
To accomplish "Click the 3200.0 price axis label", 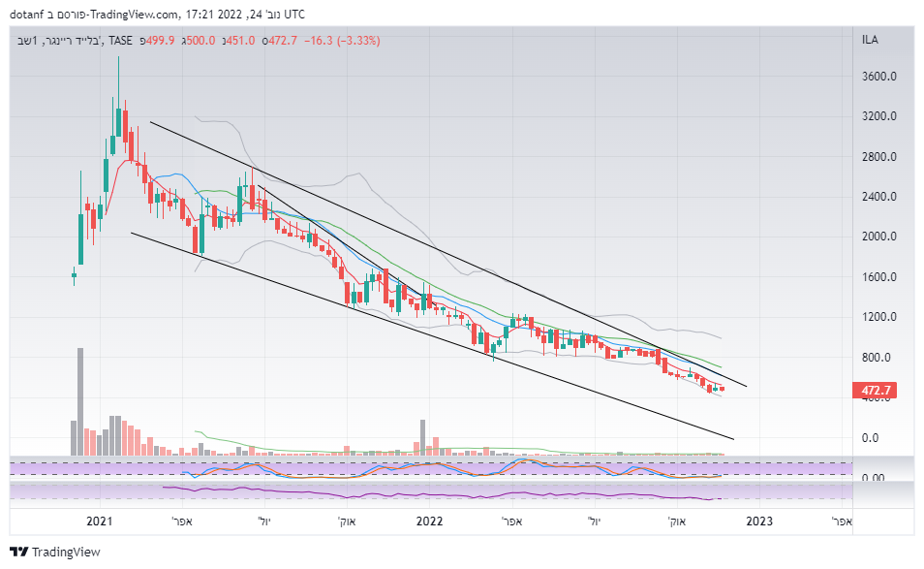I will coord(879,116).
